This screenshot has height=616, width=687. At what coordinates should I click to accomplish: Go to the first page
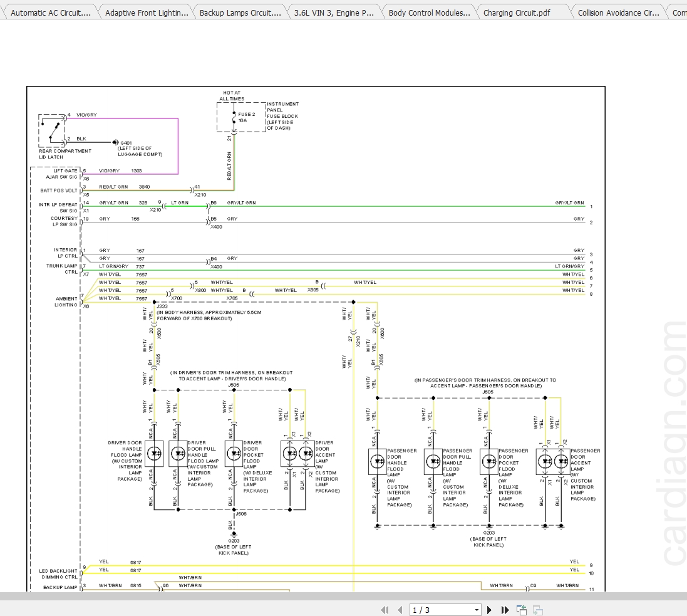click(386, 610)
